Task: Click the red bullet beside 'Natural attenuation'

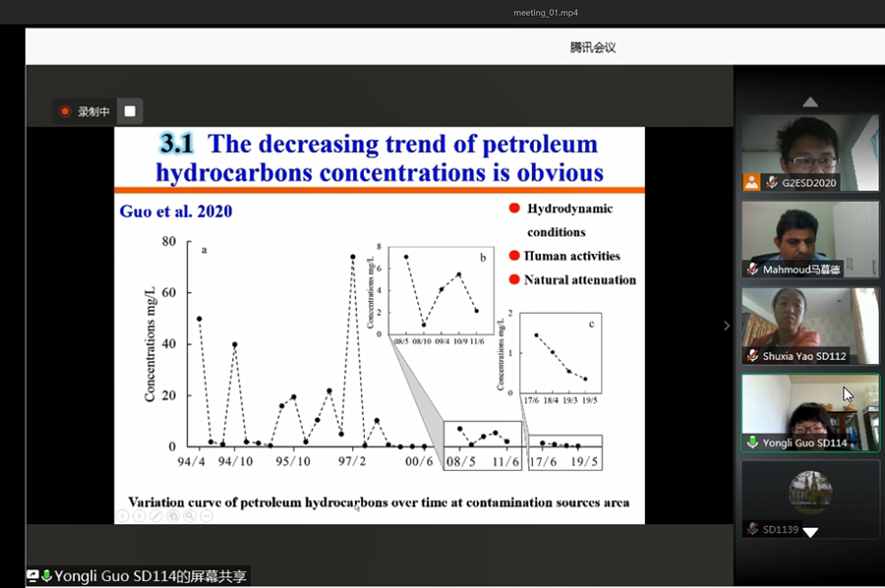Action: [514, 279]
